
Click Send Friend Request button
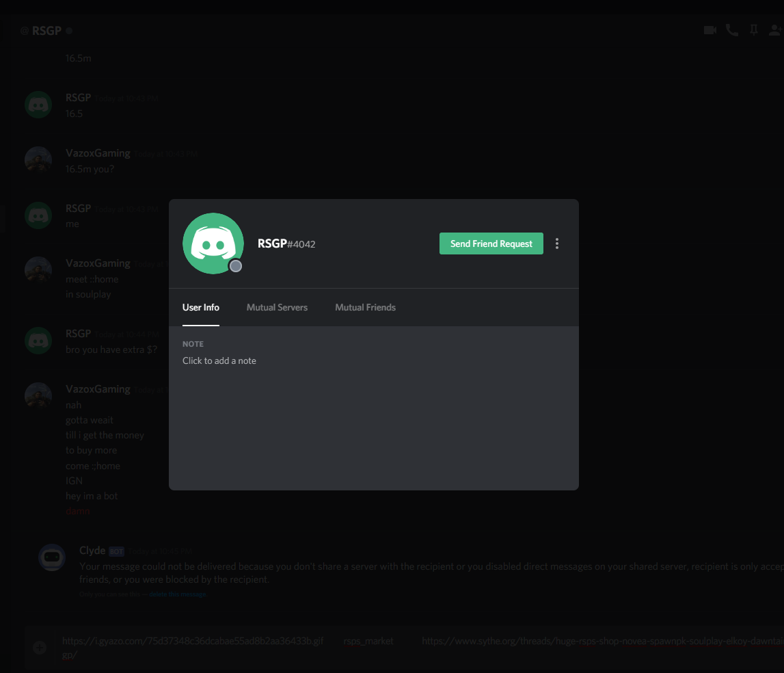(491, 243)
